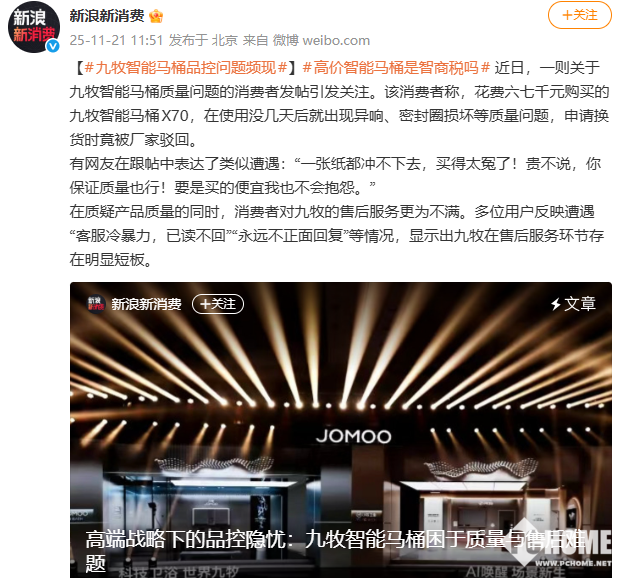The image size is (621, 578).
Task: Open the 新浪新消费 profile avatar
Action: [34, 27]
